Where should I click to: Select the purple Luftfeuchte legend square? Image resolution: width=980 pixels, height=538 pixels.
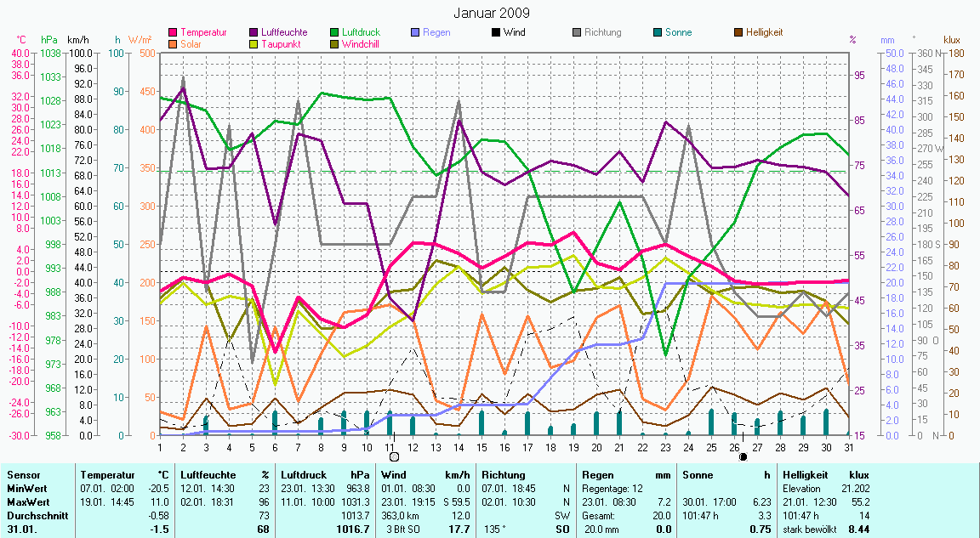[x=254, y=33]
